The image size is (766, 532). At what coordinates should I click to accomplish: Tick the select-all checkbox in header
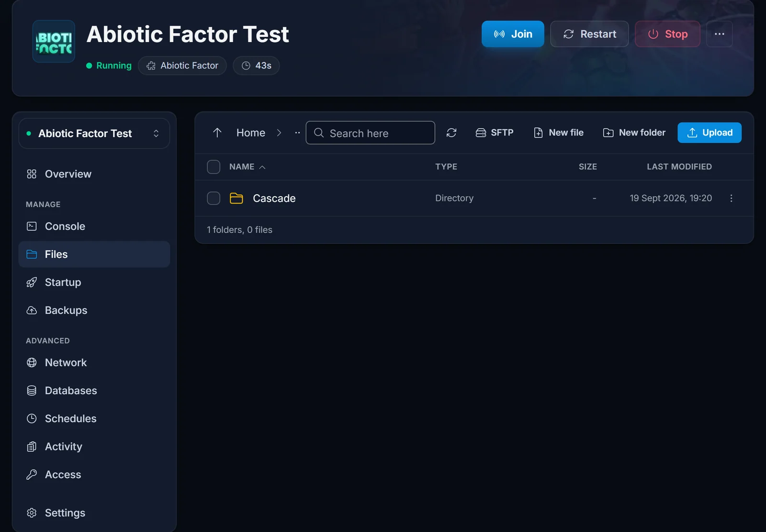pyautogui.click(x=214, y=167)
